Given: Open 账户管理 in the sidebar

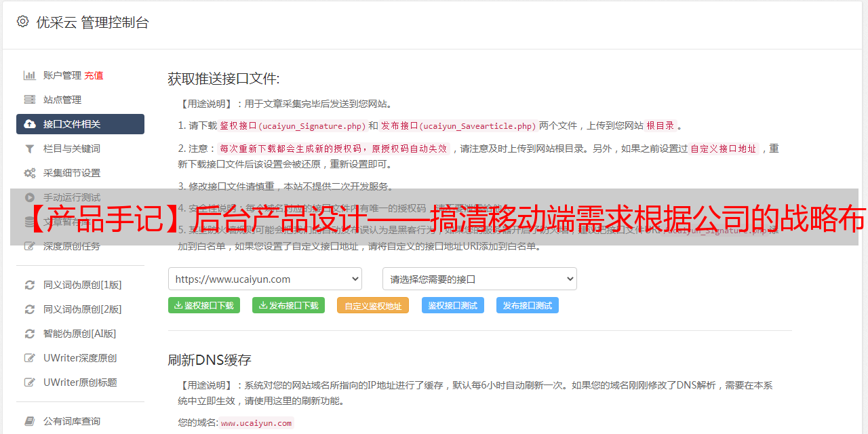Looking at the screenshot, I should 62,75.
